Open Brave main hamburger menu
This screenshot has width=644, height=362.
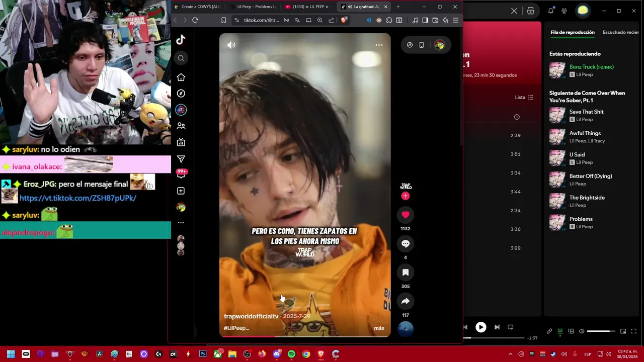coord(455,20)
